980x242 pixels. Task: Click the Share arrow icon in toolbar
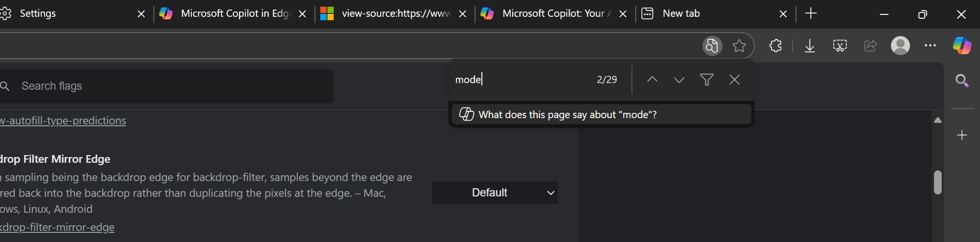click(x=870, y=46)
